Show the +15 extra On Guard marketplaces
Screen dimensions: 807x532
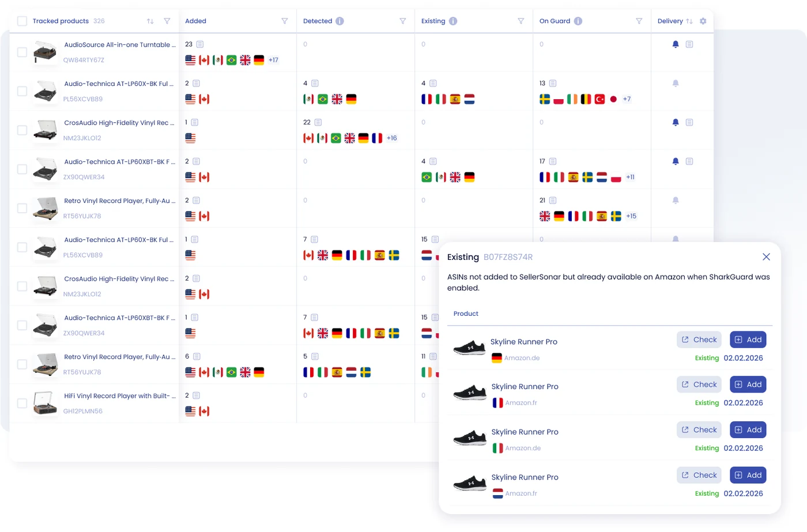[x=631, y=216]
